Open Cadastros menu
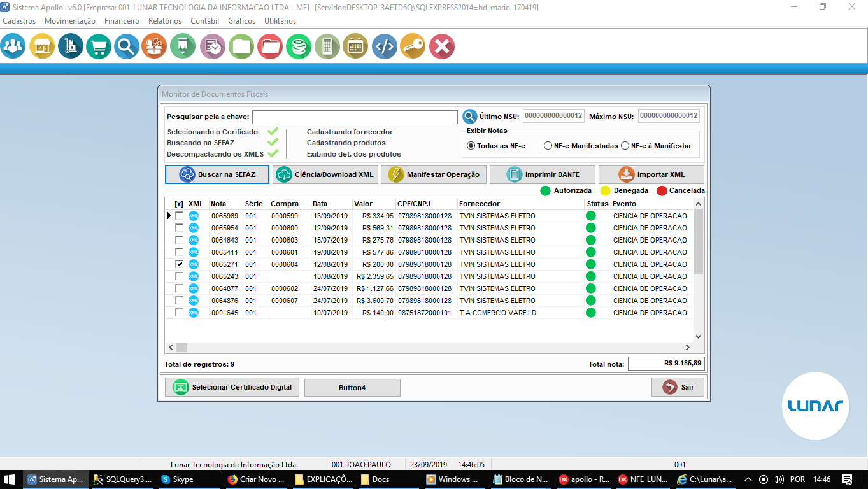868x489 pixels. tap(19, 21)
